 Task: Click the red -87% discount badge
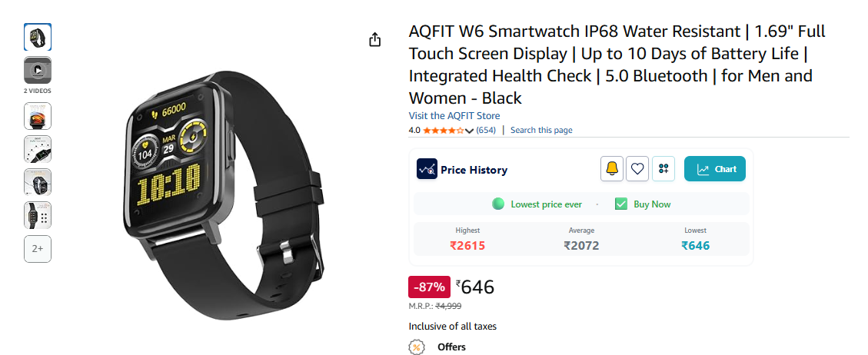[429, 287]
